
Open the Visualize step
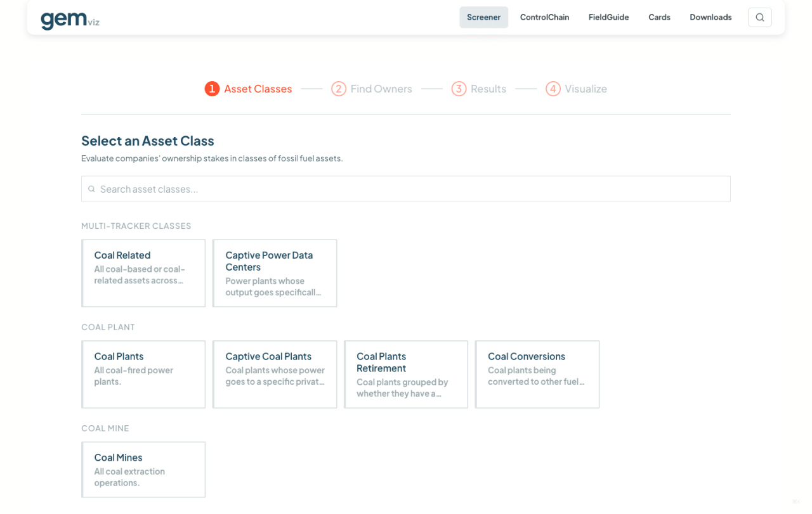[586, 89]
